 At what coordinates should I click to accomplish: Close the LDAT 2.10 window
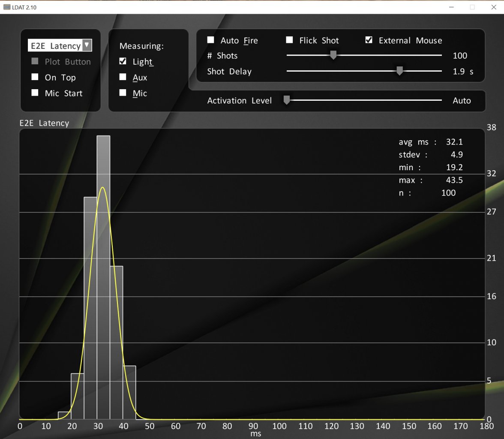click(x=494, y=7)
